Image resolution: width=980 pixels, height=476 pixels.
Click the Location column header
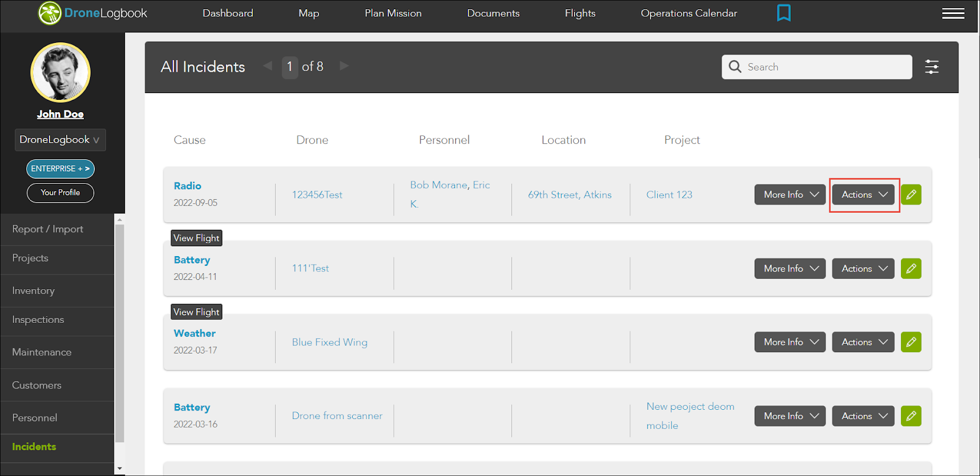(563, 140)
